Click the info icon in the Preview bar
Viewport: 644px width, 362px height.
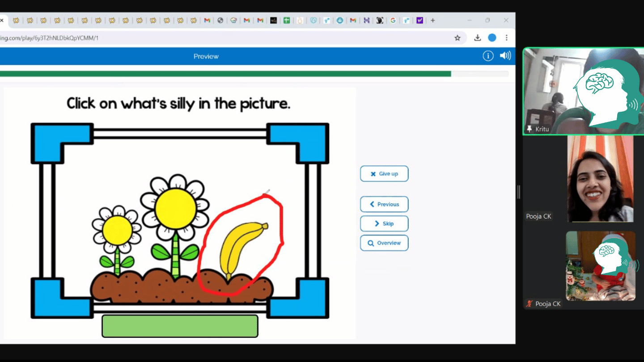[x=488, y=56]
